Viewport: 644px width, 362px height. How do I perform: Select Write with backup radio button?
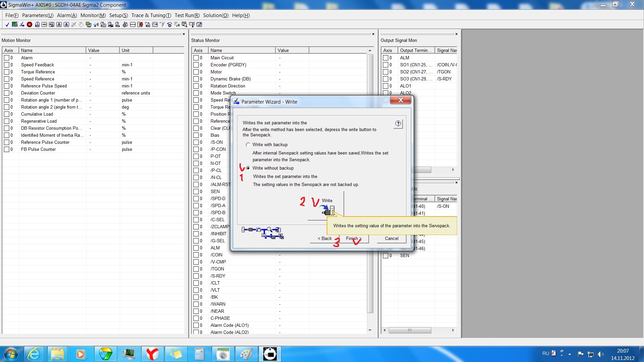tap(248, 145)
